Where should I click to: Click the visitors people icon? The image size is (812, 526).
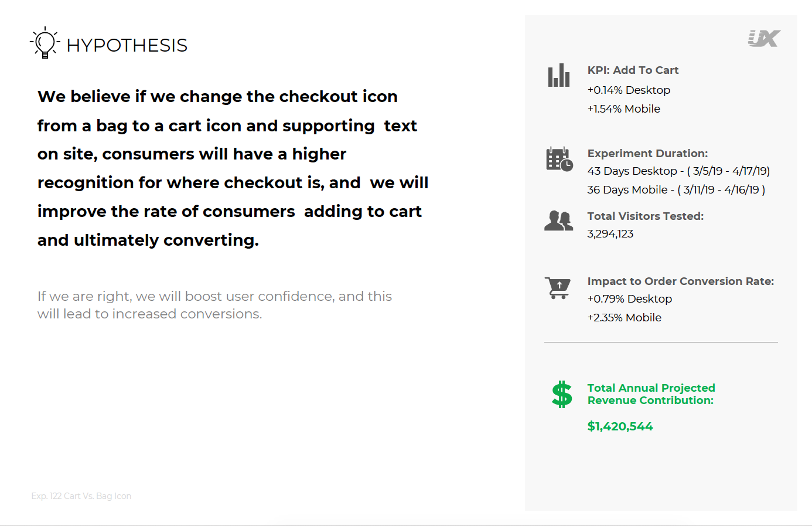[x=559, y=221]
